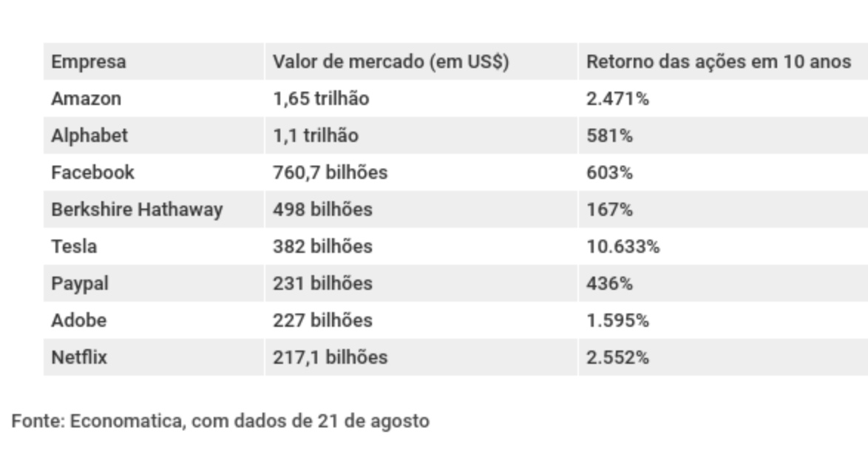The height and width of the screenshot is (454, 868).
Task: Select the Amazon company cell
Action: 86,99
